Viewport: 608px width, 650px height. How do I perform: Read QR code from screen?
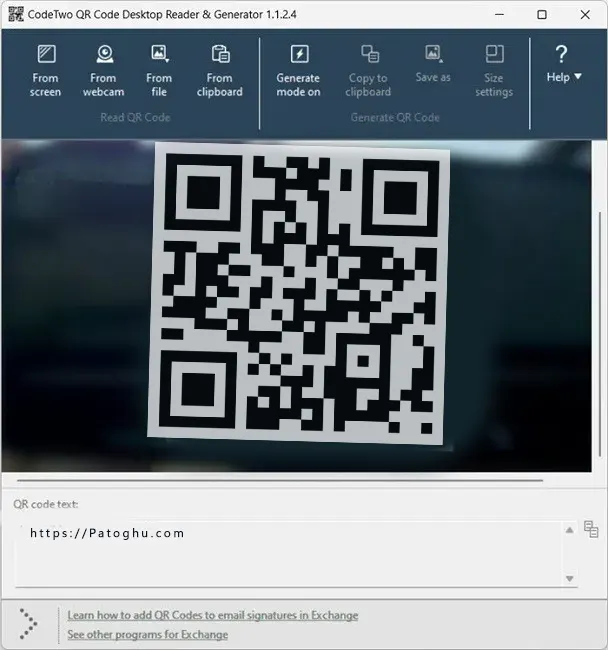pyautogui.click(x=46, y=70)
